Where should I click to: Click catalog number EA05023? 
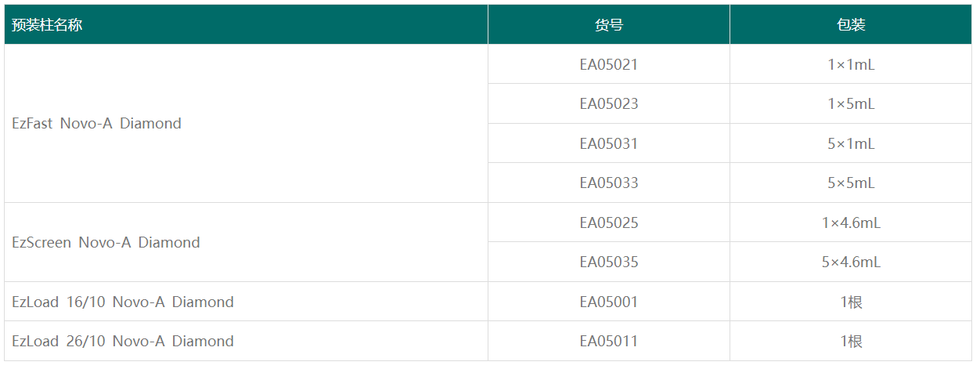[x=608, y=104]
